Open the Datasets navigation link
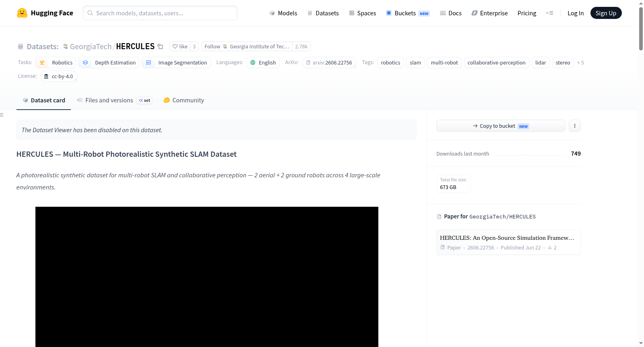Image resolution: width=644 pixels, height=347 pixels. click(323, 13)
